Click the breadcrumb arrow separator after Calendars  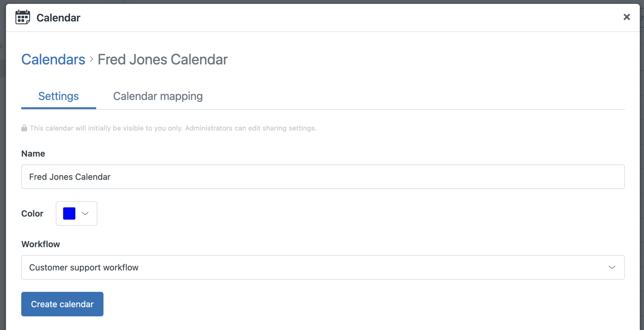(x=91, y=59)
